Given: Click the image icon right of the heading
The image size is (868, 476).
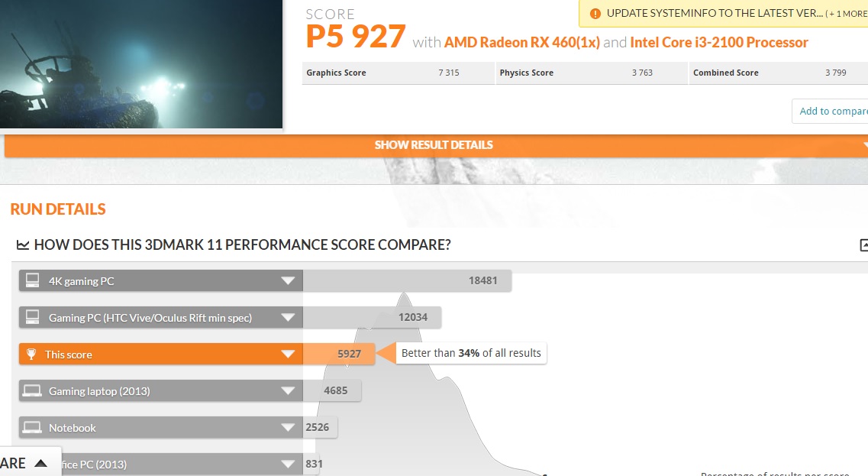Looking at the screenshot, I should pos(863,245).
